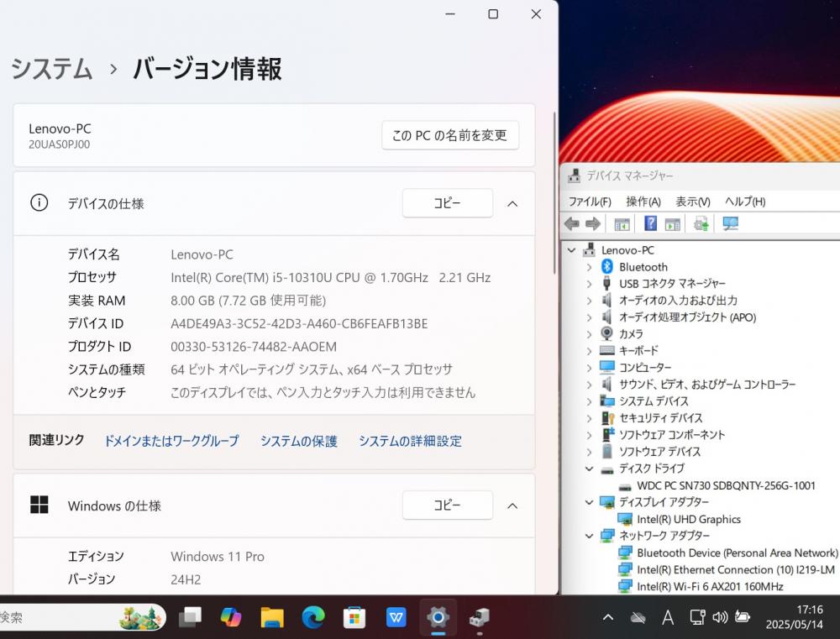Click the info icon beside デバイスの仕様
This screenshot has width=840, height=639.
(x=39, y=202)
